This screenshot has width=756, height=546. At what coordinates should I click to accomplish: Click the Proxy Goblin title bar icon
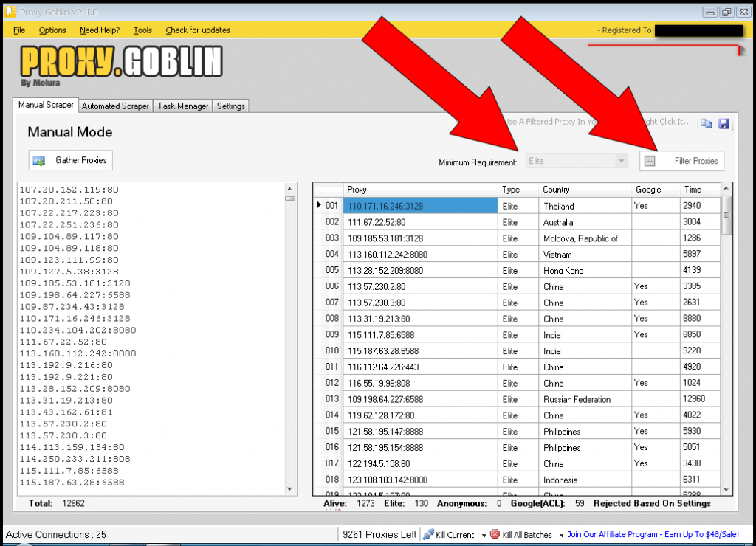(x=10, y=12)
